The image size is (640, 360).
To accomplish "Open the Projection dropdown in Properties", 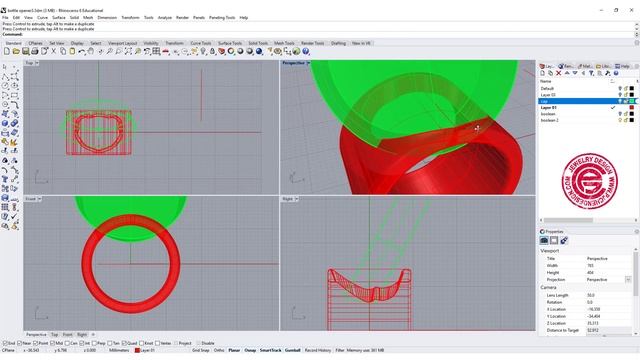I will pos(628,280).
